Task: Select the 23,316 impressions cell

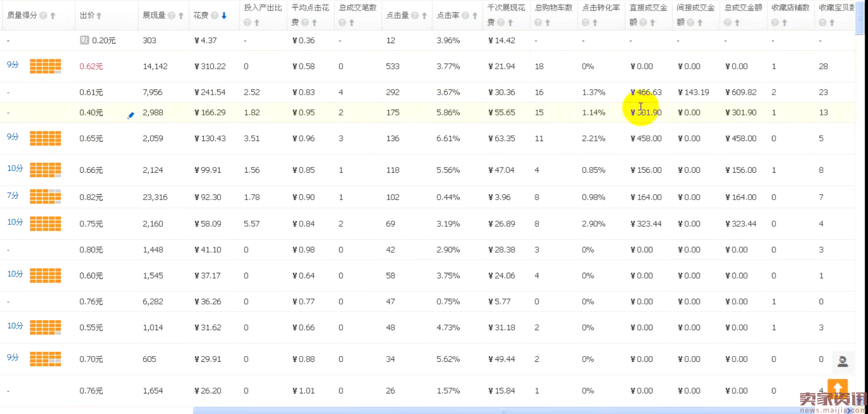Action: [x=155, y=197]
